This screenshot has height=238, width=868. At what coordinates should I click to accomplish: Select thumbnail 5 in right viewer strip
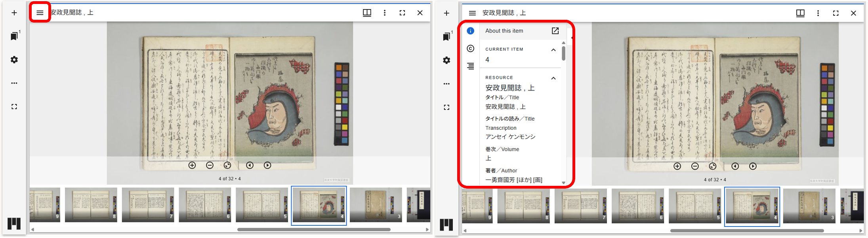click(x=695, y=206)
